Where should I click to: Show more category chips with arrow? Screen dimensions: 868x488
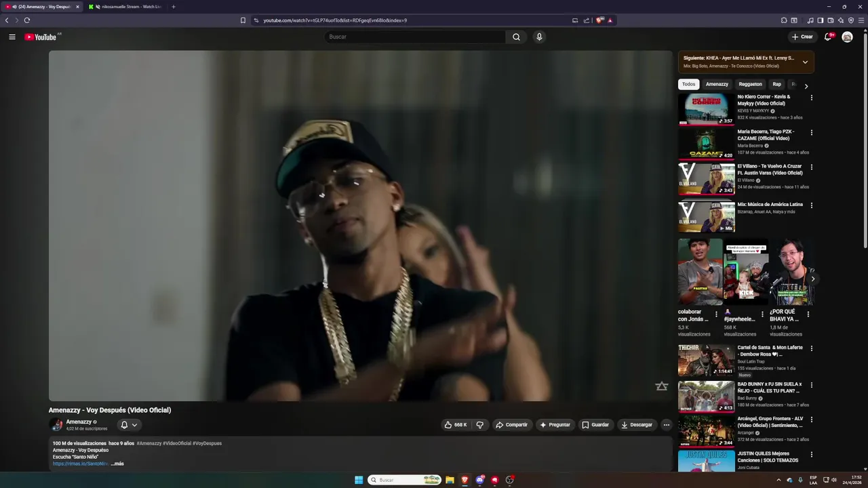806,86
